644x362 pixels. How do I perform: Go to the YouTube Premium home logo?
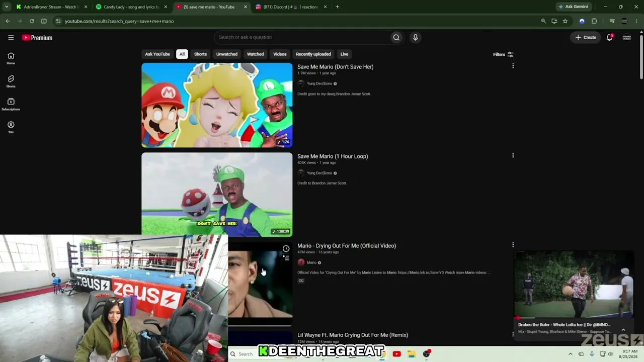pos(37,38)
